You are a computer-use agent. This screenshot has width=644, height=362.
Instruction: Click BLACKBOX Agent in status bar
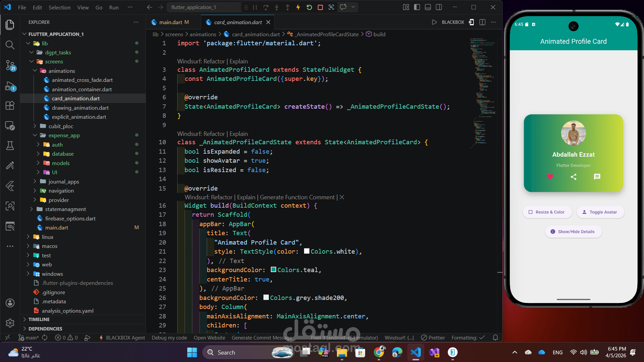pos(122,338)
